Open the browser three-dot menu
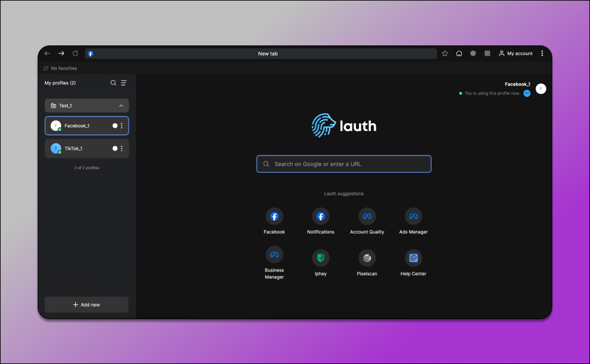The height and width of the screenshot is (364, 590). [x=542, y=53]
